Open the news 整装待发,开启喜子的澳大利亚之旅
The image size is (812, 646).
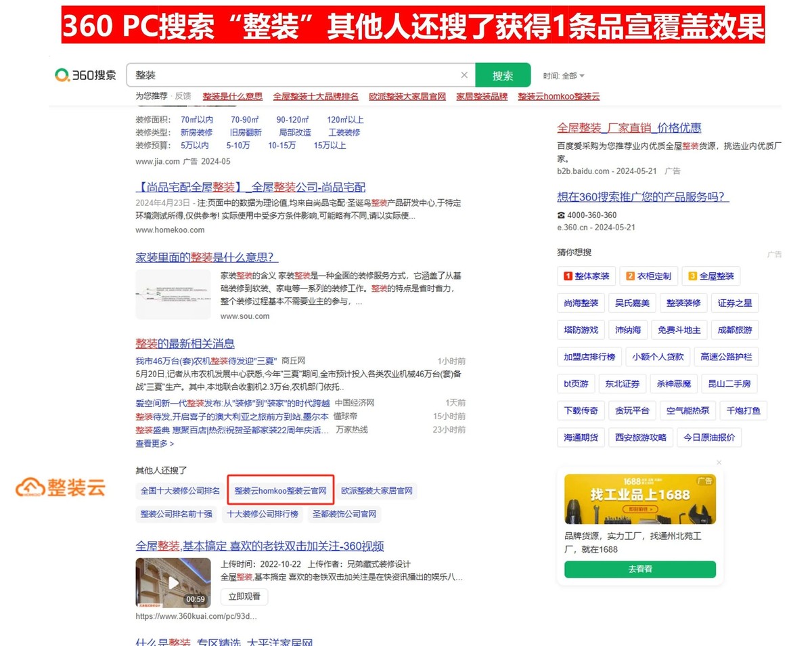point(232,416)
